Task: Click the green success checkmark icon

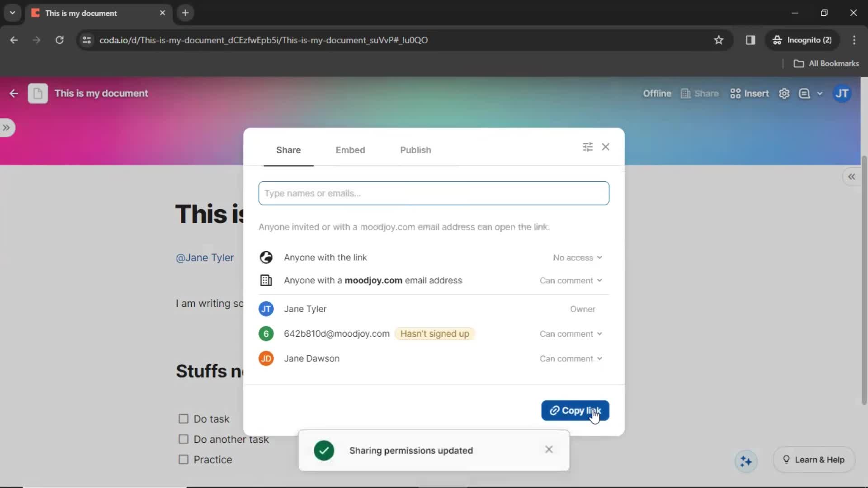Action: [324, 450]
